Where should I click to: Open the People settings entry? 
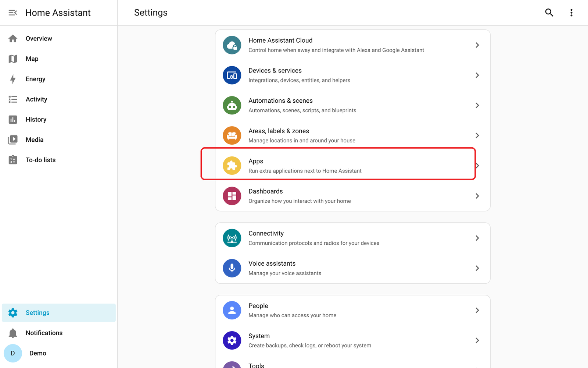(x=353, y=310)
